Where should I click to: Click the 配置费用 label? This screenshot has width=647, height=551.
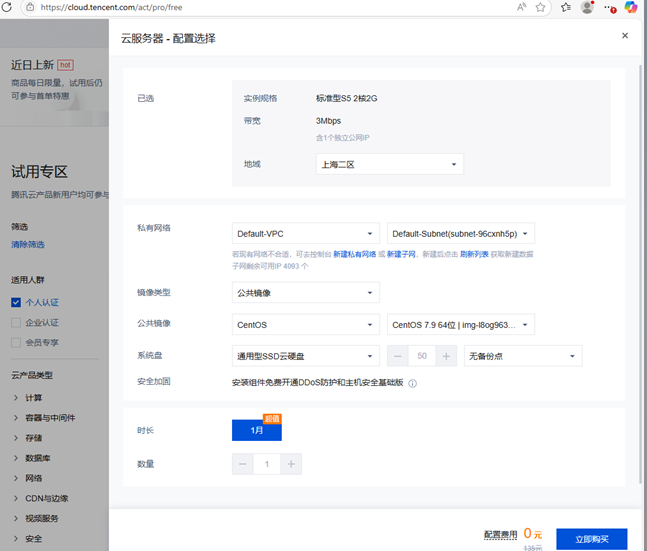(x=500, y=534)
